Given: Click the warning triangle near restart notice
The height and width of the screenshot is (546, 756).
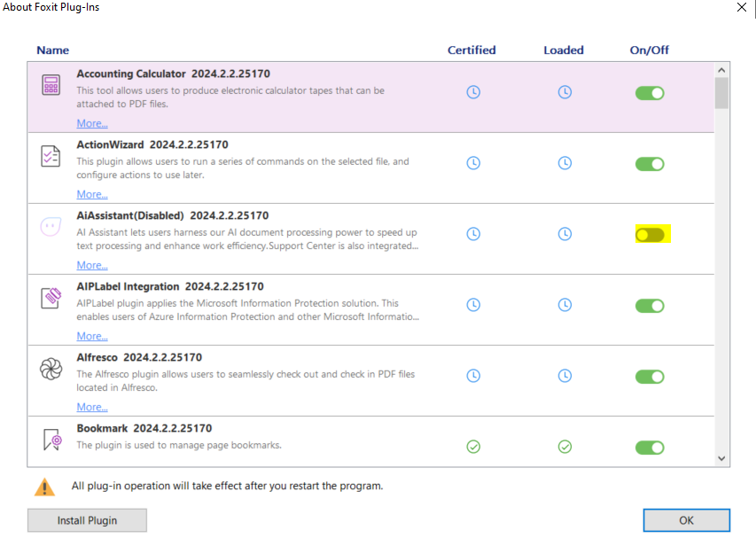Looking at the screenshot, I should 43,487.
